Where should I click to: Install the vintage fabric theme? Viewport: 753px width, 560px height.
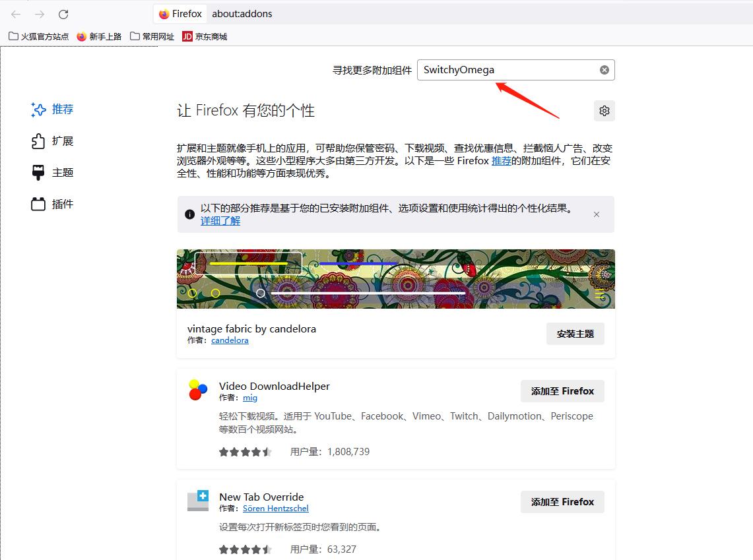575,334
